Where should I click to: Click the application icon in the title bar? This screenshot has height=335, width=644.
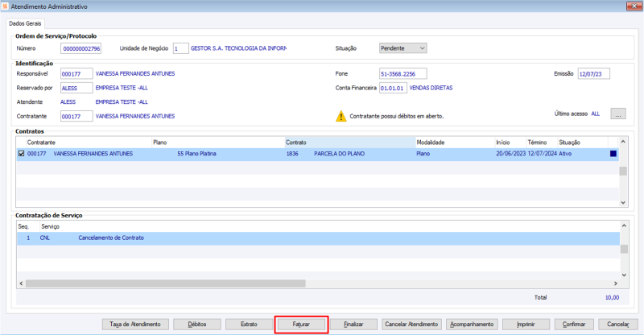coord(5,6)
